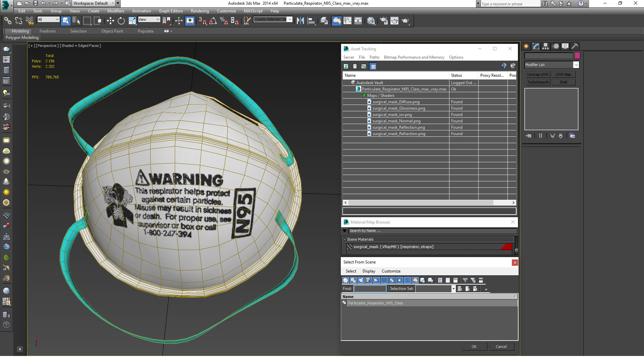Click Pin Stack icon under modifier stack
The height and width of the screenshot is (362, 644).
[529, 136]
